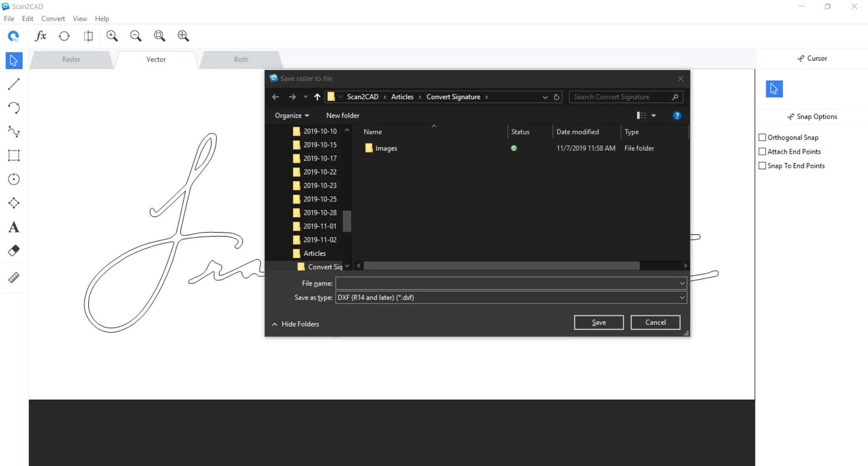Select the Arc drawing tool

[14, 108]
